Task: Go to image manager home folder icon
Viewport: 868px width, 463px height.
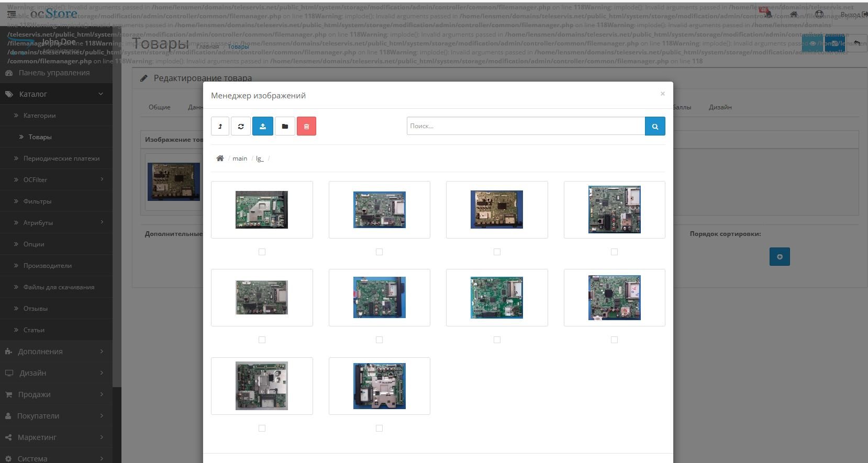Action: coord(220,158)
